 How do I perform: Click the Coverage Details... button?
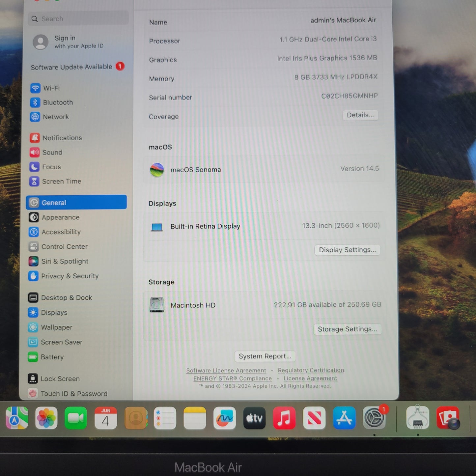pos(360,115)
